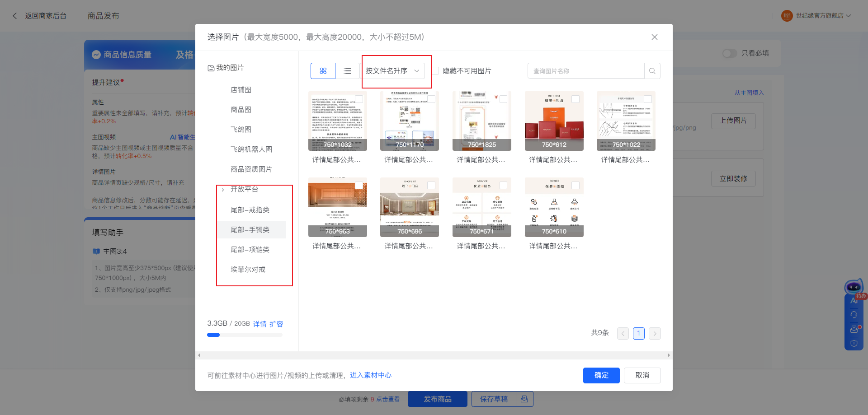Check the hide unavailable images checkbox

tap(435, 71)
